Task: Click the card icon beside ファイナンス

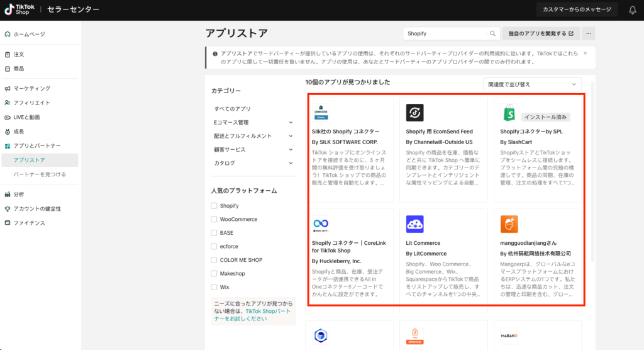Action: pyautogui.click(x=8, y=223)
